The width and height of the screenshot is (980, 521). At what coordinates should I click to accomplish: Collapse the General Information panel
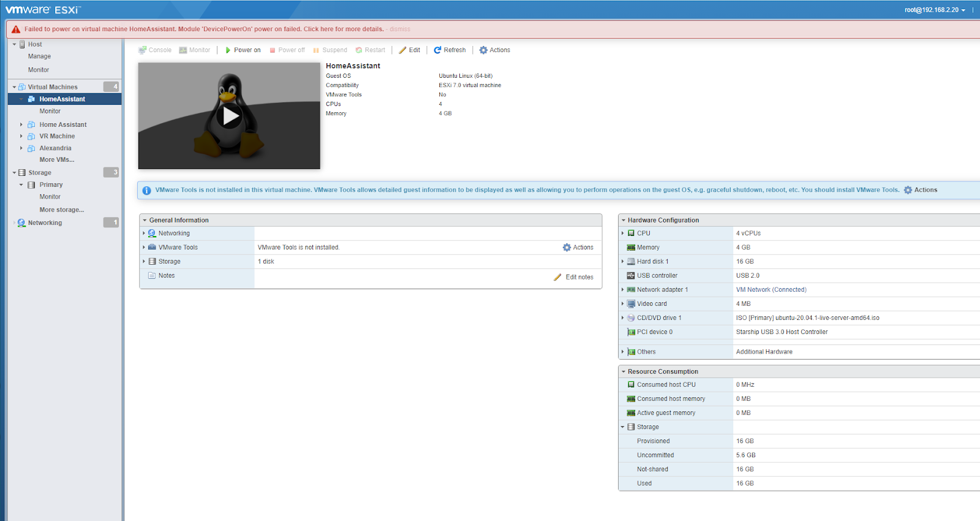coord(145,221)
